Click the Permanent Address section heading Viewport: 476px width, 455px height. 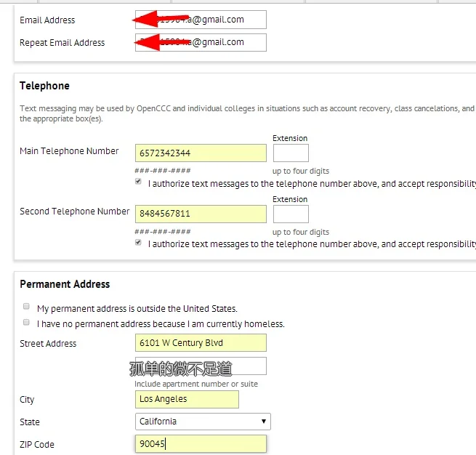coord(65,284)
